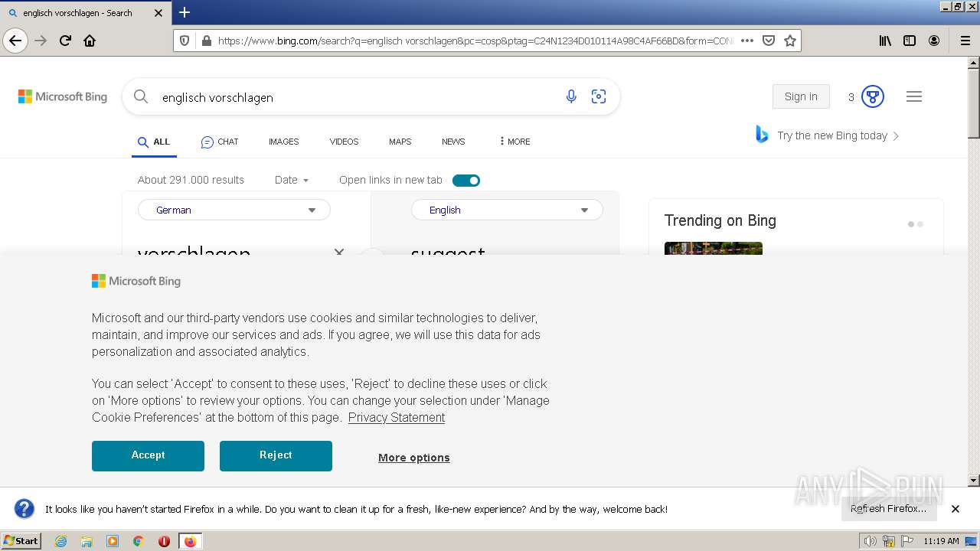Viewport: 980px width, 551px height.
Task: Switch to the VIDEOS tab
Action: 344,142
